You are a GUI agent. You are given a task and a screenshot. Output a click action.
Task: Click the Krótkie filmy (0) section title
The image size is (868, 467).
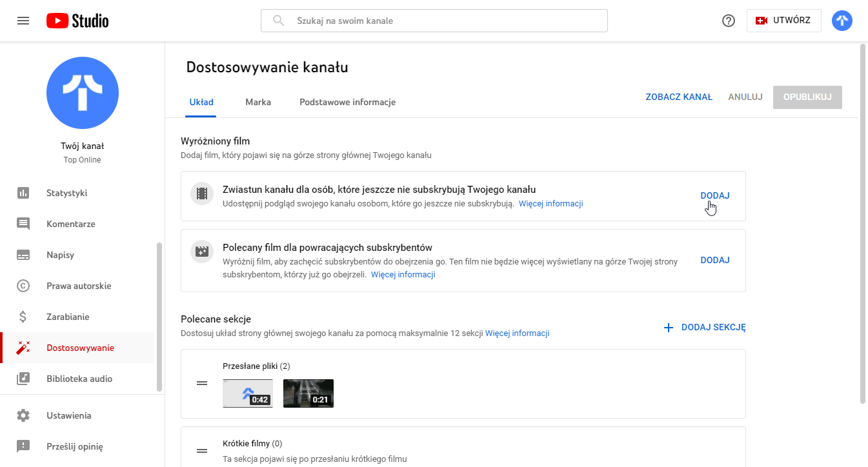click(252, 444)
